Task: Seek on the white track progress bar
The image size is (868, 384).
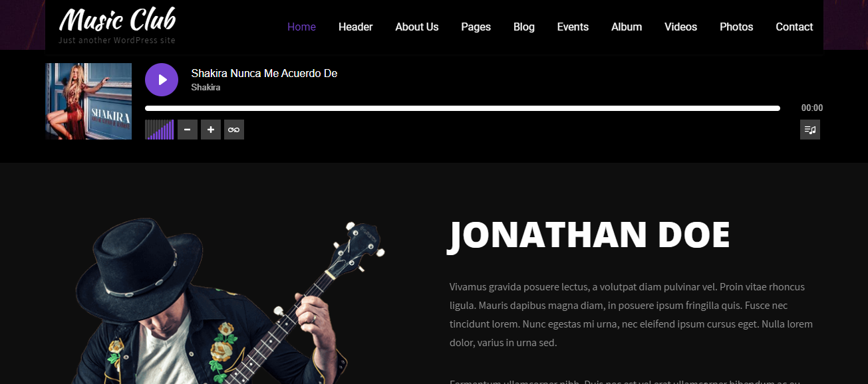Action: 462,108
